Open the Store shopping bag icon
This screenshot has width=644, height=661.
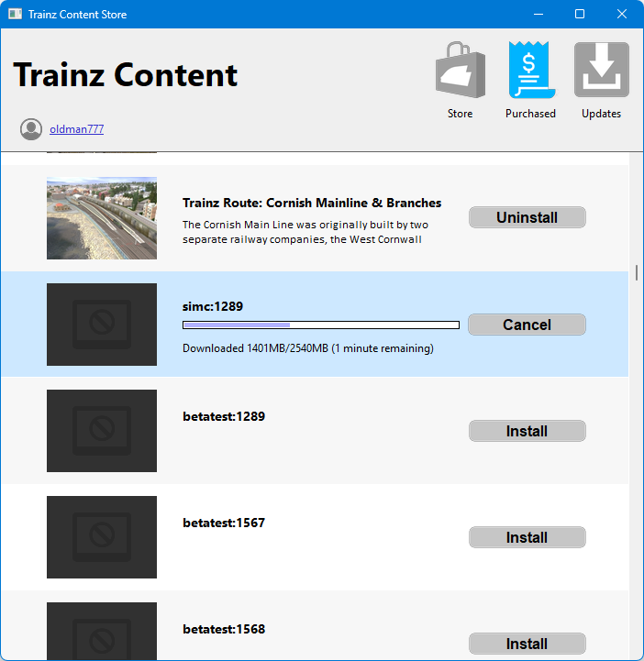pos(461,70)
